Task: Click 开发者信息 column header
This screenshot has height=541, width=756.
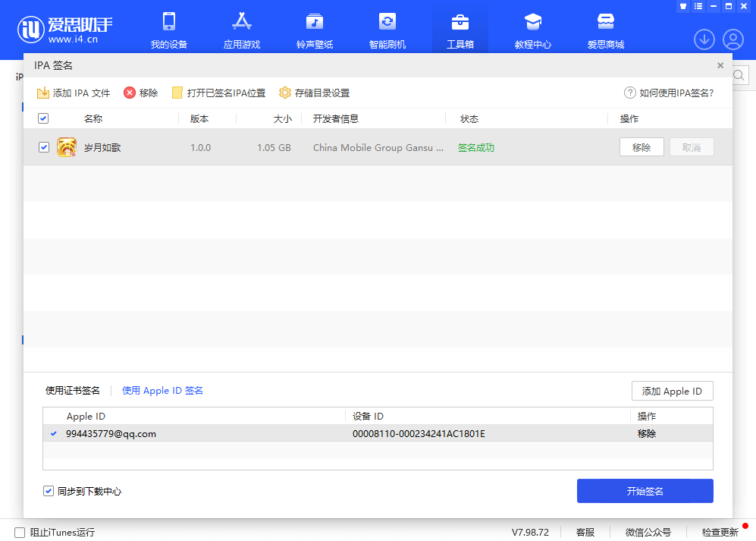Action: (x=336, y=118)
